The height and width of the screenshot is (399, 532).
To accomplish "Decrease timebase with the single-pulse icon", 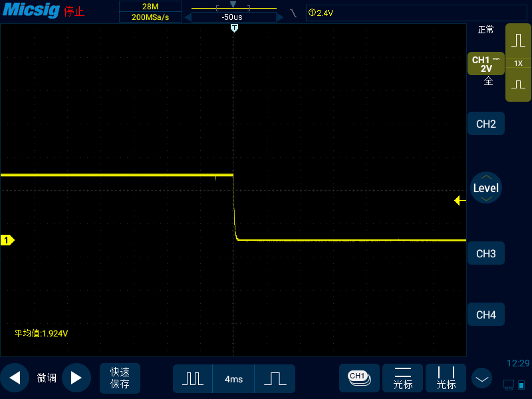I will pos(275,378).
